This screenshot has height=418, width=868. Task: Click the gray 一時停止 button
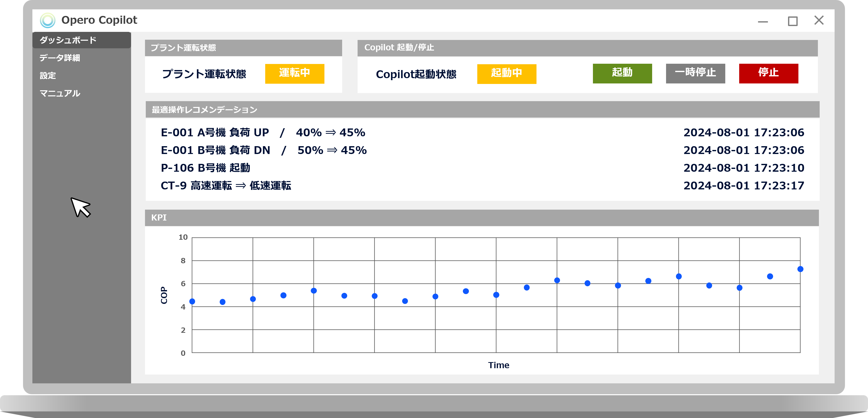[695, 73]
